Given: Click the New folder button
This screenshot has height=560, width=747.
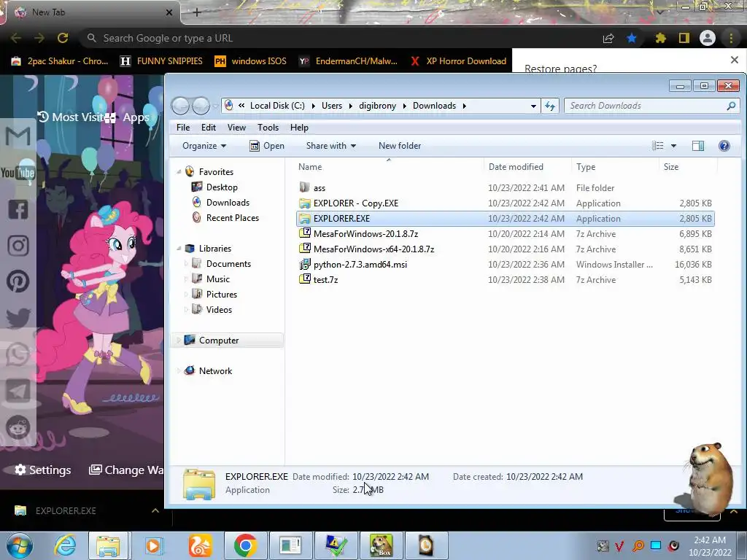Looking at the screenshot, I should (x=400, y=146).
